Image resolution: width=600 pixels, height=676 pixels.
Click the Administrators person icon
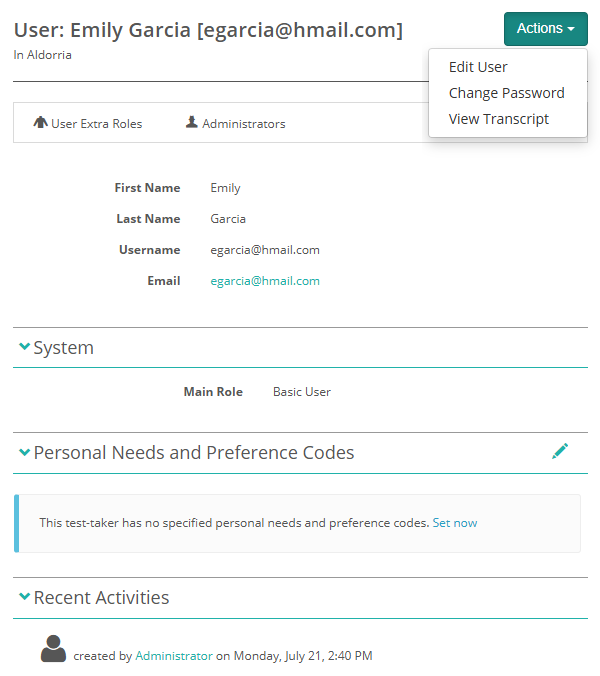pos(192,123)
